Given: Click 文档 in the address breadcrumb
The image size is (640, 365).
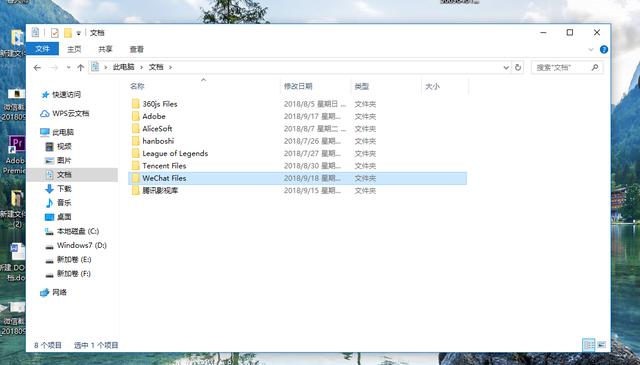Looking at the screenshot, I should [x=156, y=67].
